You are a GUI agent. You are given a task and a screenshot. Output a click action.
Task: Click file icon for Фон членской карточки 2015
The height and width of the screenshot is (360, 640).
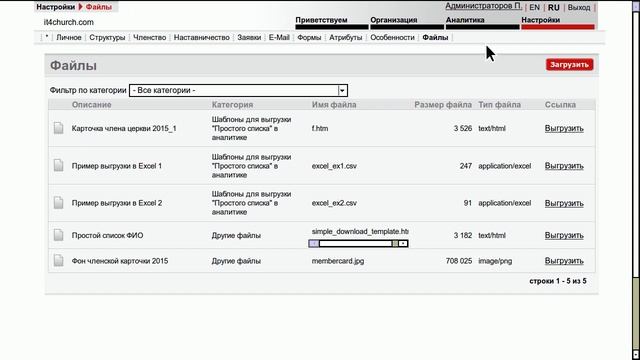coord(58,260)
